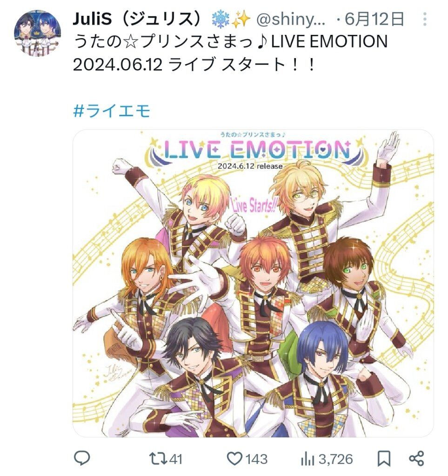Screen dimensions: 448x476
Task: Open the three-dot more options menu
Action: point(425,20)
